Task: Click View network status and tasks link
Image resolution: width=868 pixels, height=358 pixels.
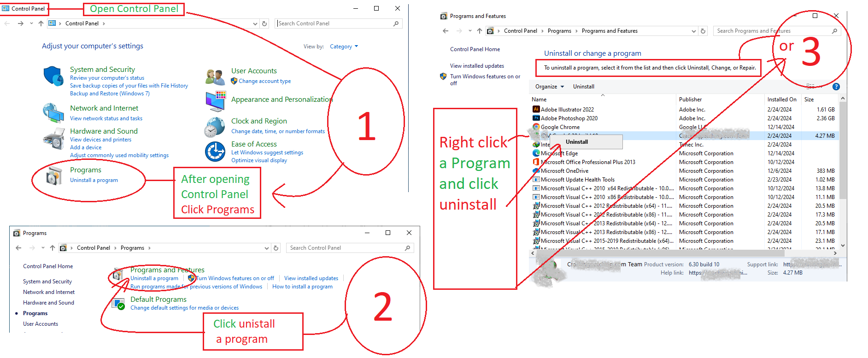Action: pos(106,118)
